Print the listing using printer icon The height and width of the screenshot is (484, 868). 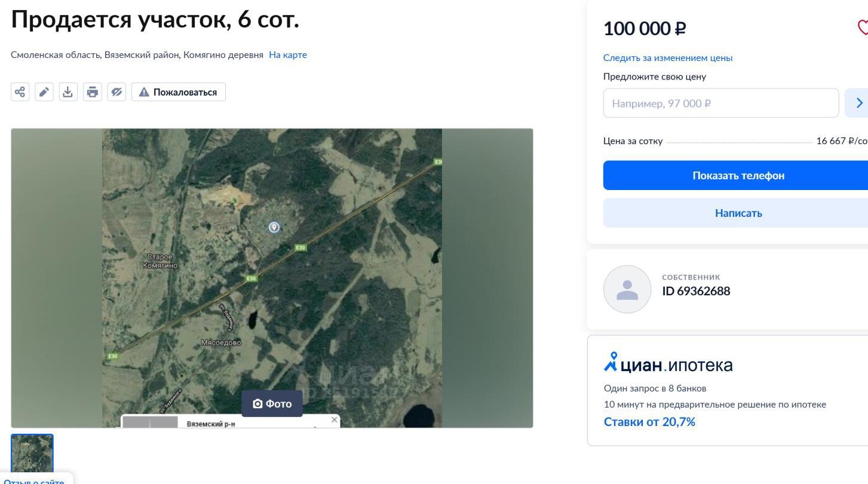[92, 92]
